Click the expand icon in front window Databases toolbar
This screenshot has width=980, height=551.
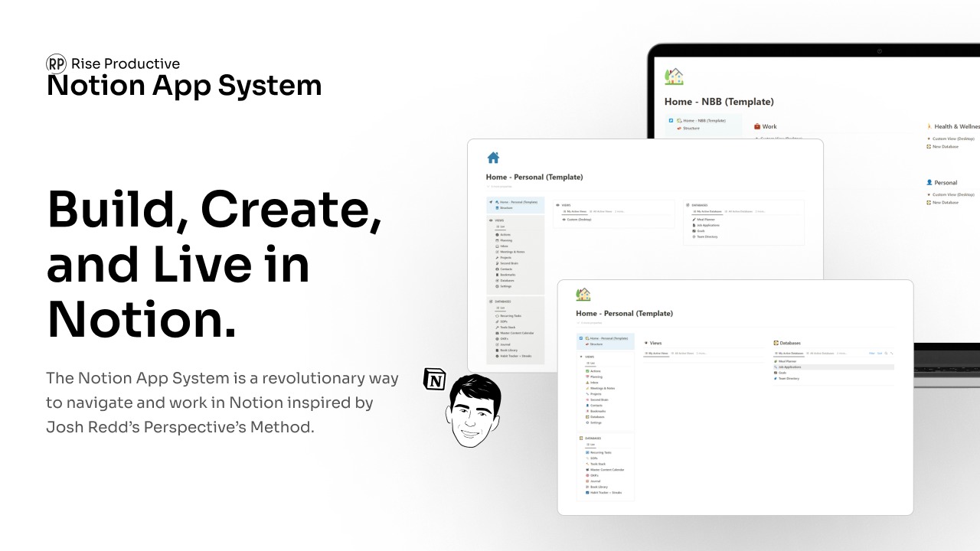click(892, 354)
